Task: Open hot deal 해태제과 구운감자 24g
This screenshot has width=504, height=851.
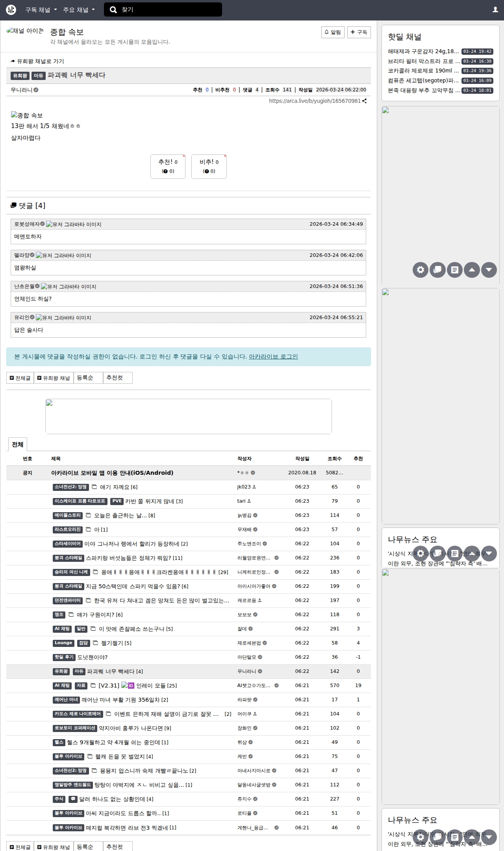Action: pyautogui.click(x=423, y=51)
